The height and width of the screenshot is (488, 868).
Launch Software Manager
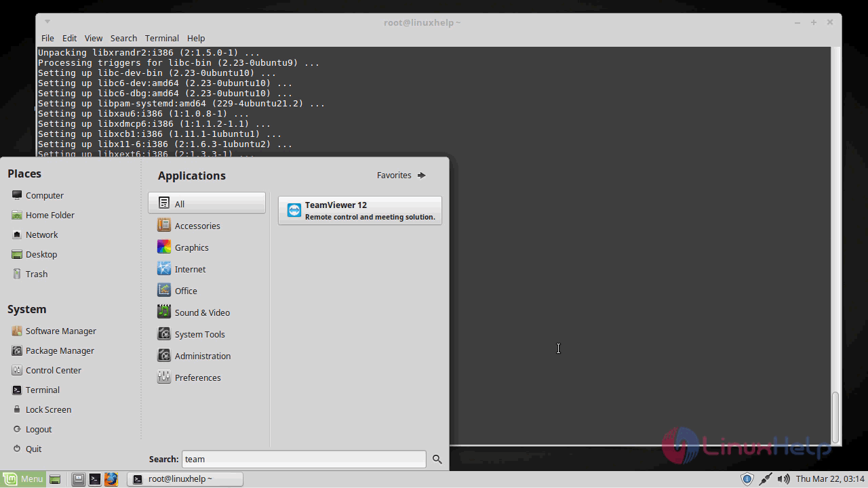pos(54,331)
